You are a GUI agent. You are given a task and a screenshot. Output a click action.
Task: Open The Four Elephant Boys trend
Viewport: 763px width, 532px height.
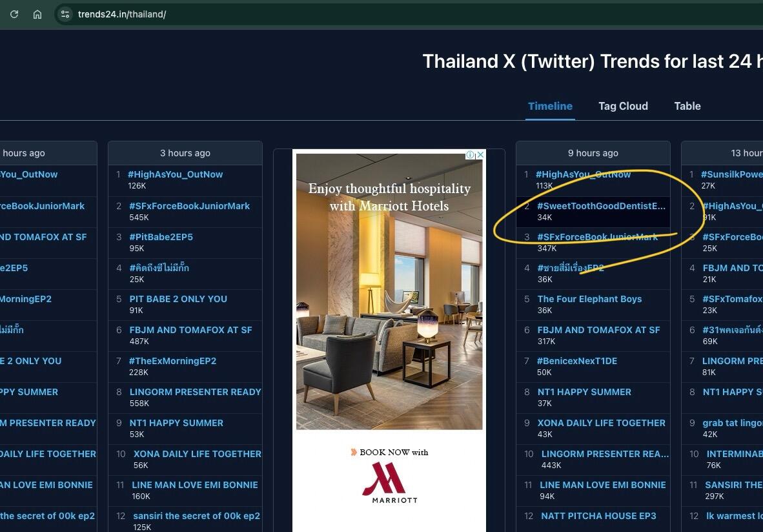(x=589, y=299)
